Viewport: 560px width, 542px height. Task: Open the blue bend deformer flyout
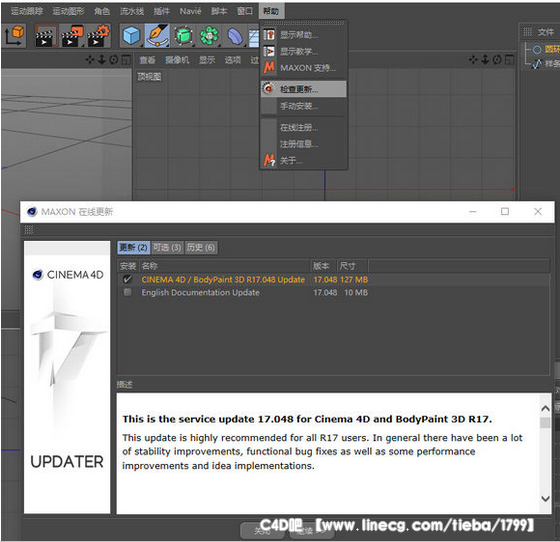coord(234,36)
